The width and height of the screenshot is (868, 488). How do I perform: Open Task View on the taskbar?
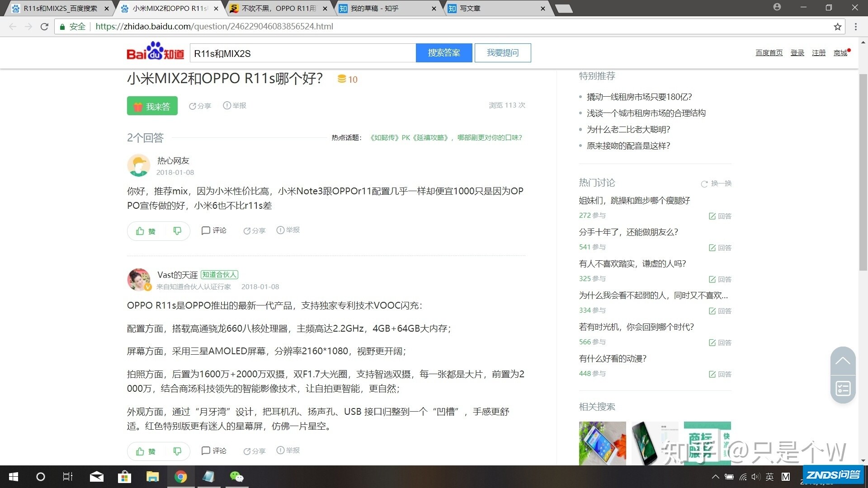68,477
